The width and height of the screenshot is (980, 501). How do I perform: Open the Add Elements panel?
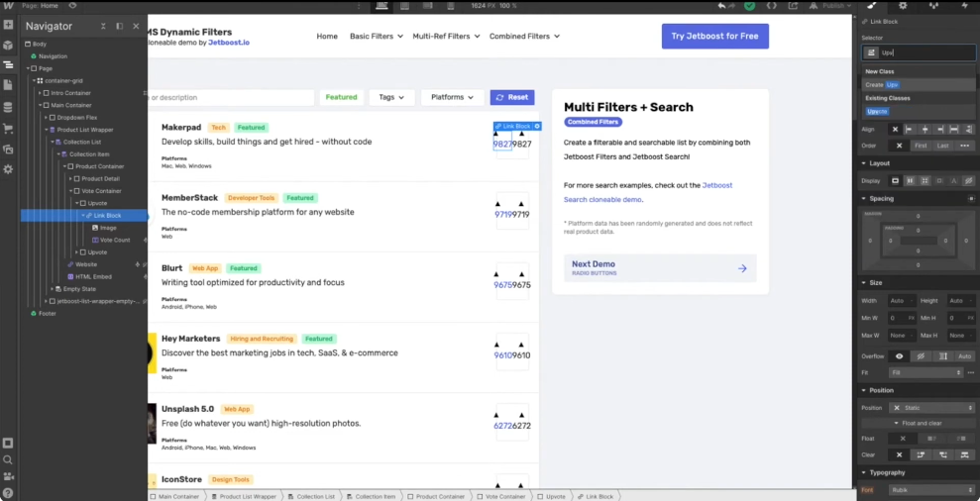[8, 25]
